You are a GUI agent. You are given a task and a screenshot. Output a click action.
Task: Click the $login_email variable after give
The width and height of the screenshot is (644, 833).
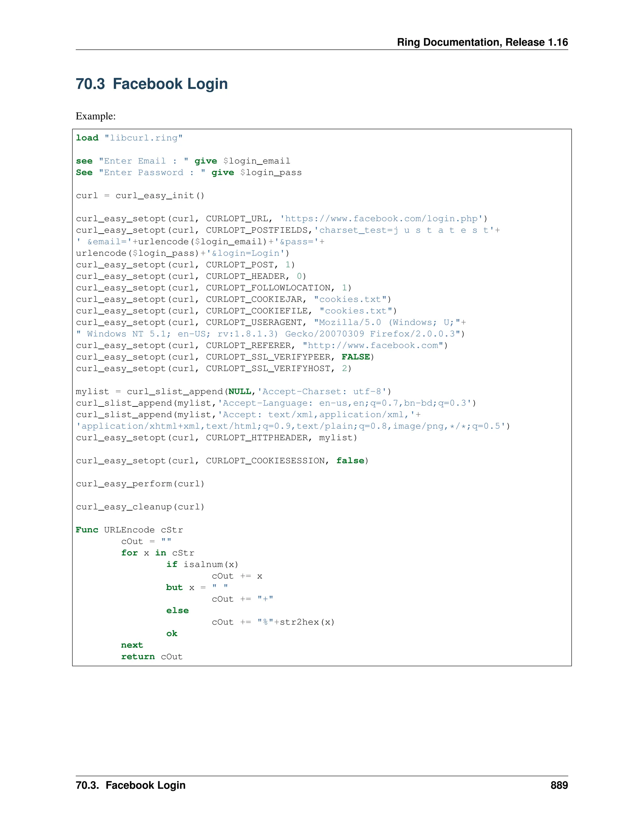pyautogui.click(x=256, y=161)
